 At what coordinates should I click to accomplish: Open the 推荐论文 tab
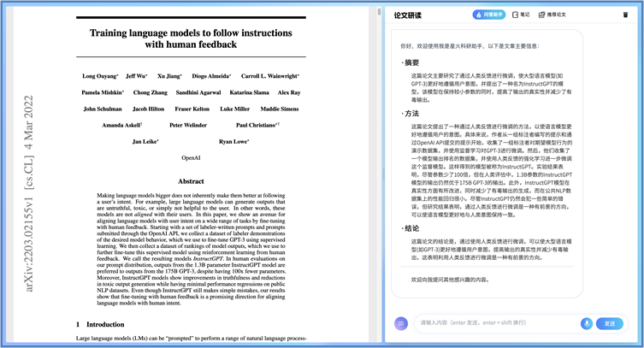click(x=552, y=15)
